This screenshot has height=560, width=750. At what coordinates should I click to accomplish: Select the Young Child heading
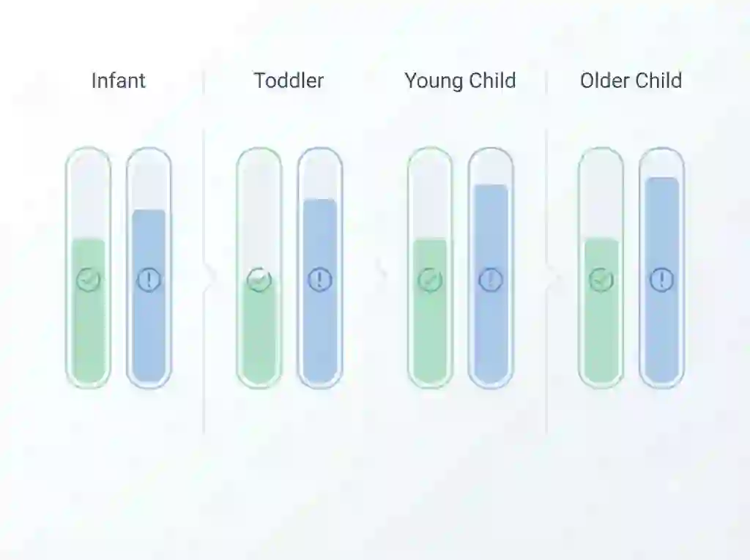[460, 81]
